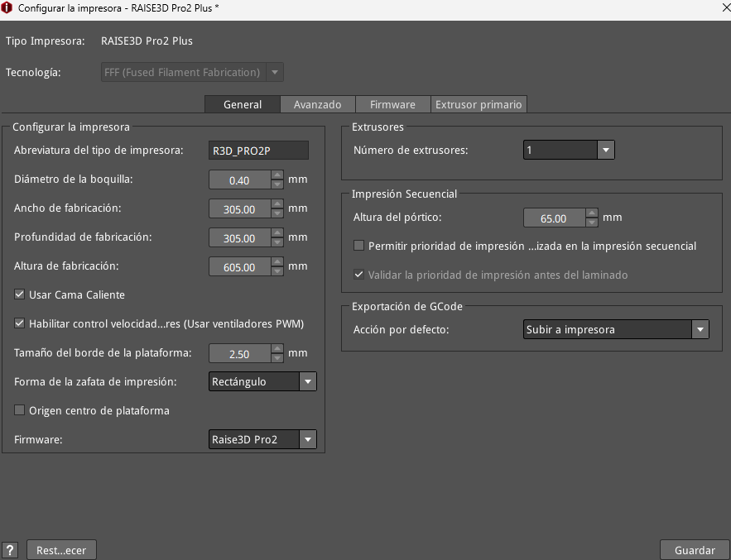Viewport: 731px width, 560px height.
Task: Check Permitir prioridad de impresión secuencial
Action: (x=359, y=246)
